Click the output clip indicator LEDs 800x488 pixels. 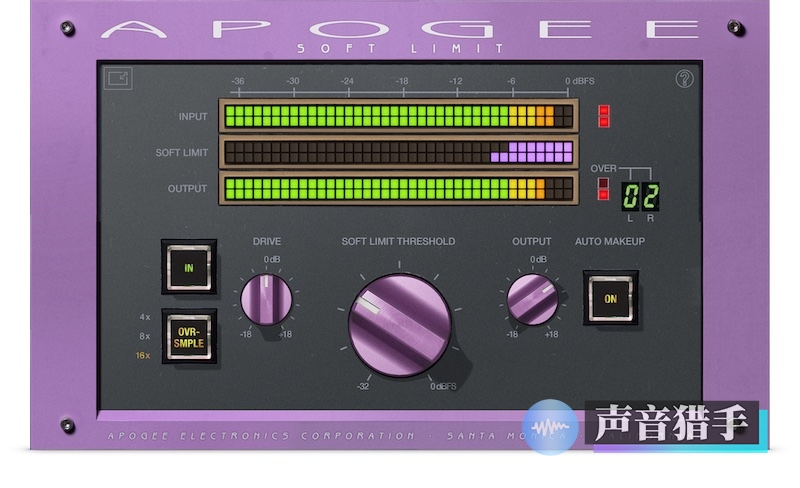click(x=603, y=188)
